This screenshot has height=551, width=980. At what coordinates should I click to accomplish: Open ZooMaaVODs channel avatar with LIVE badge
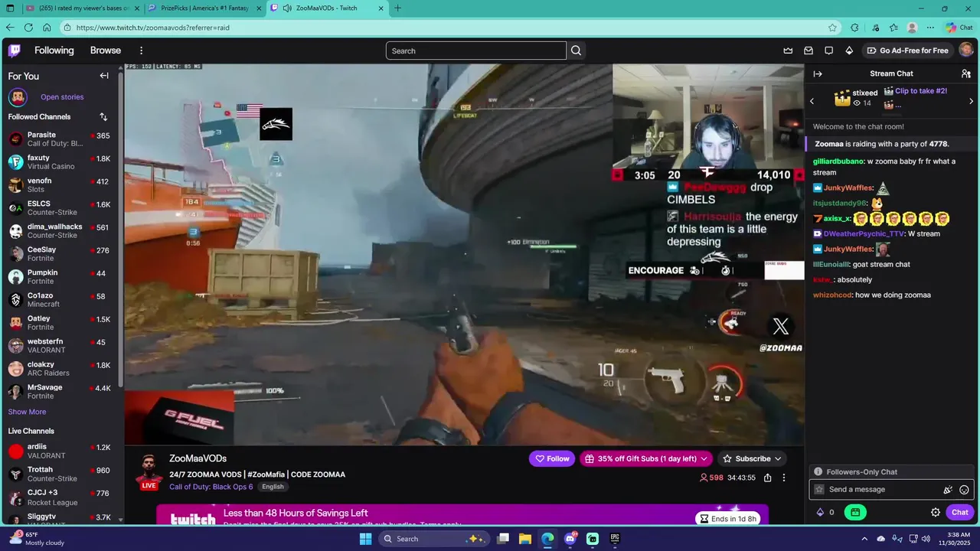coord(149,472)
